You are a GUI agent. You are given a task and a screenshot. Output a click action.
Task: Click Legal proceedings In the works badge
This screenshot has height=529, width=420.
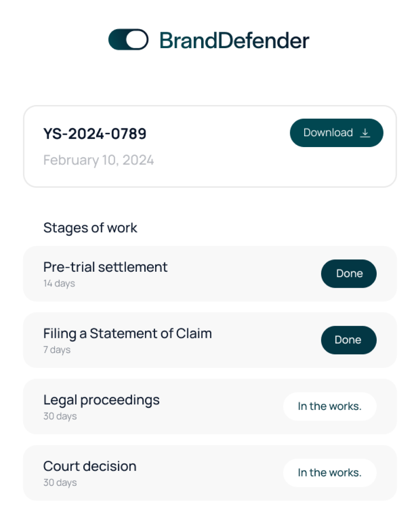(329, 406)
